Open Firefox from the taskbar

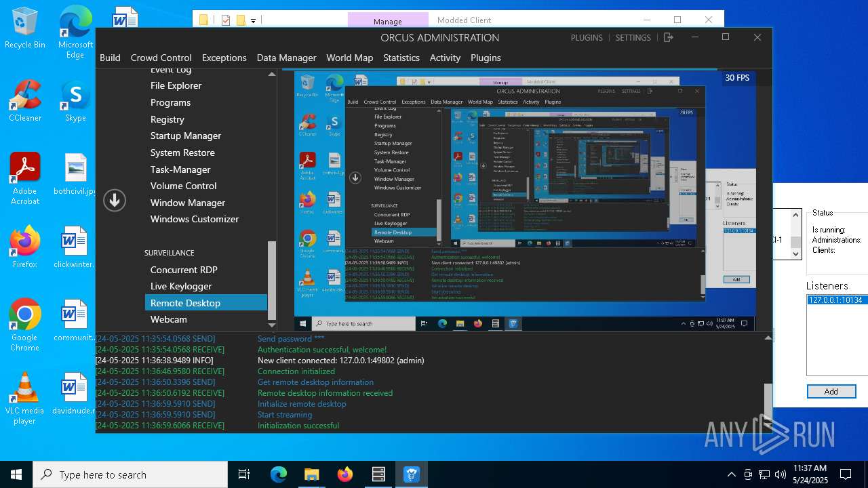tap(345, 474)
